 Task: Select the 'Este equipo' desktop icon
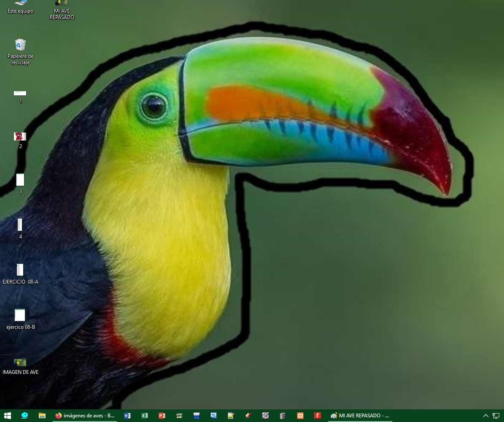pyautogui.click(x=20, y=7)
